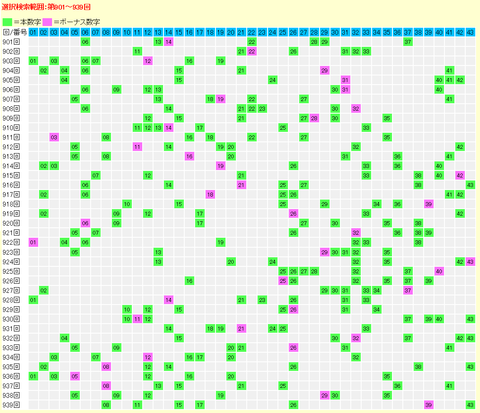480x413 pixels.
Task: Click pink bonus 26 in row 919回
Action: [293, 214]
